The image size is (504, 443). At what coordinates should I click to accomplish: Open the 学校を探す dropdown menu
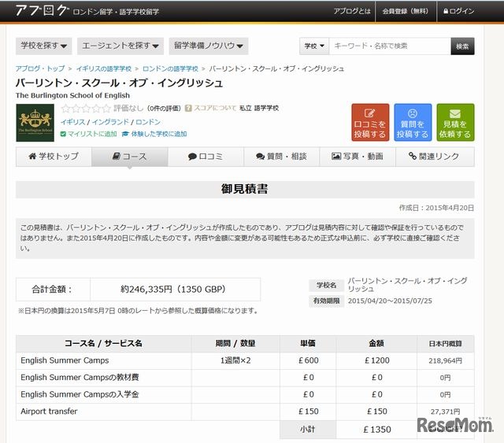coord(44,46)
